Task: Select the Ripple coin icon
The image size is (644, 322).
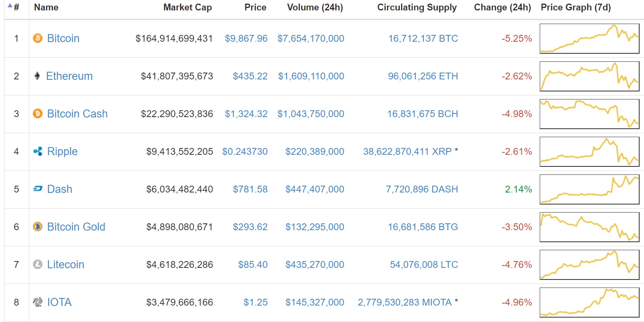Action: (x=37, y=152)
